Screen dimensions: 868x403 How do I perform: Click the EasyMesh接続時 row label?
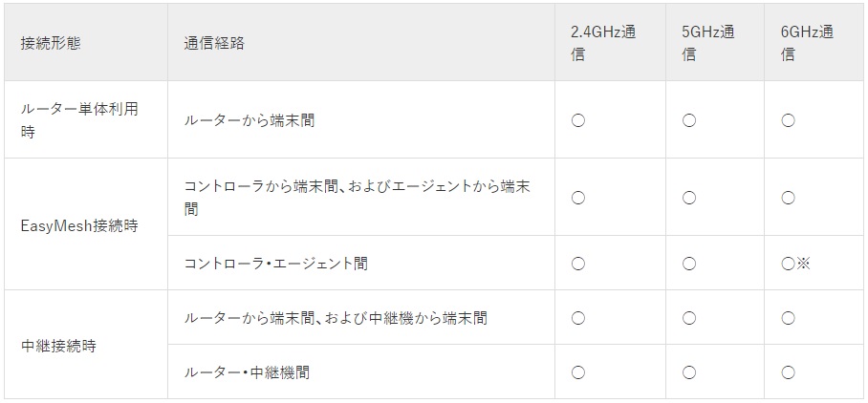pos(79,225)
